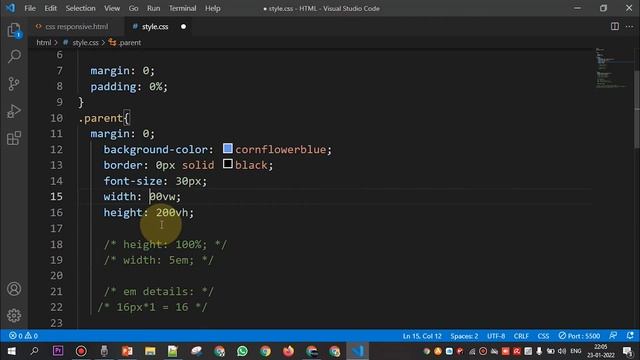
Task: Open the cornflowerblue color swatch picker
Action: pos(228,148)
